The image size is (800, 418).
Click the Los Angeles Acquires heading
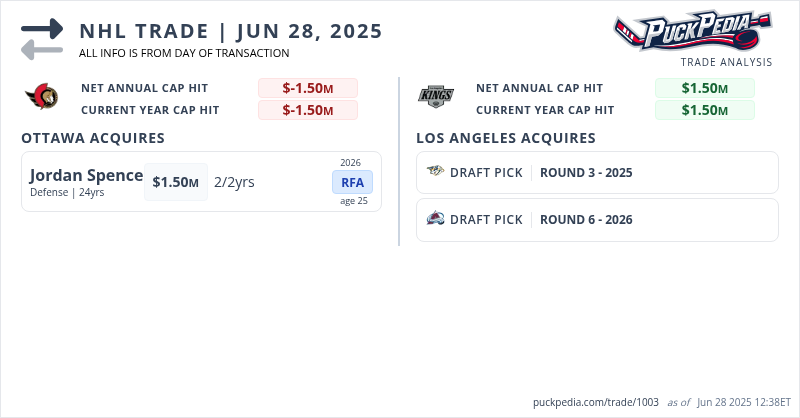(x=506, y=138)
